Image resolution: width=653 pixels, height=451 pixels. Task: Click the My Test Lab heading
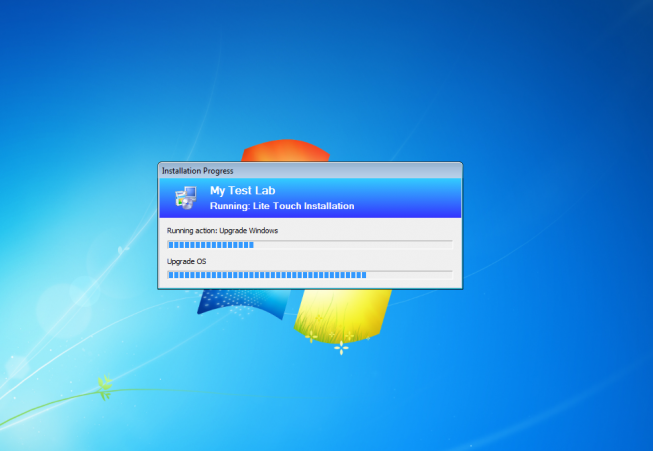241,190
